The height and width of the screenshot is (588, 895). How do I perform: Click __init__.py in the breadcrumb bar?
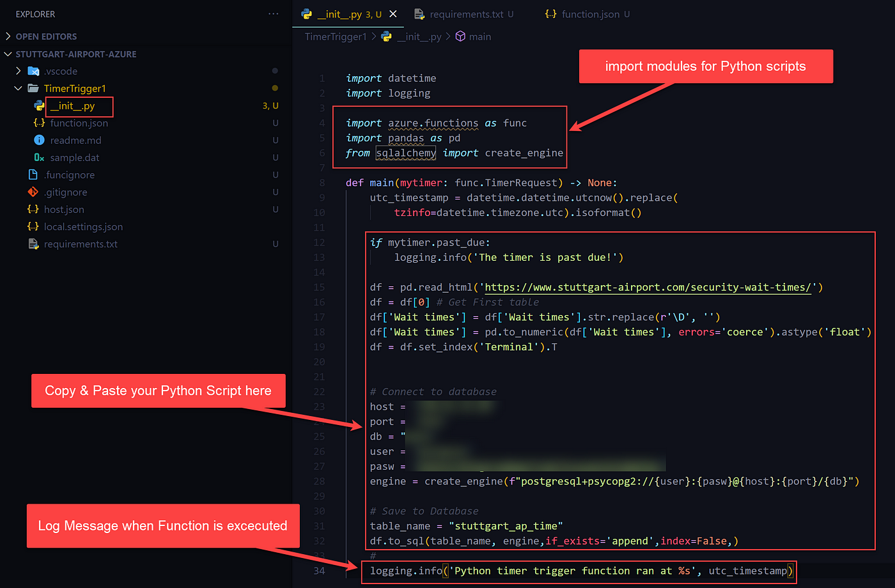pos(419,36)
